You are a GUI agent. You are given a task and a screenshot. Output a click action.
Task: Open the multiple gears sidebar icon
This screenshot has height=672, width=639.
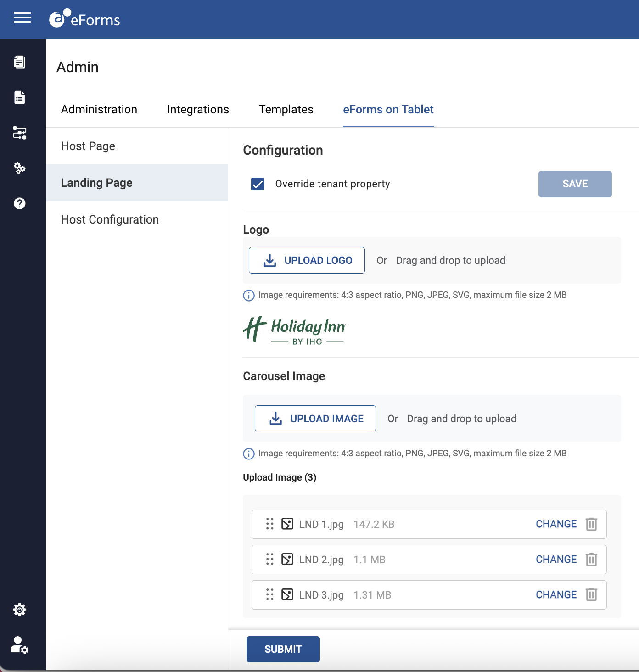pos(19,168)
